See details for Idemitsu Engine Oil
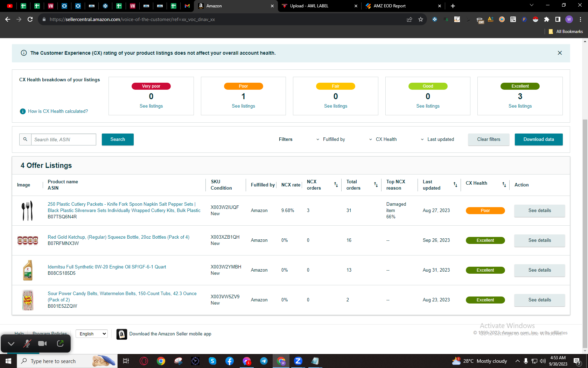588x368 pixels. 539,270
